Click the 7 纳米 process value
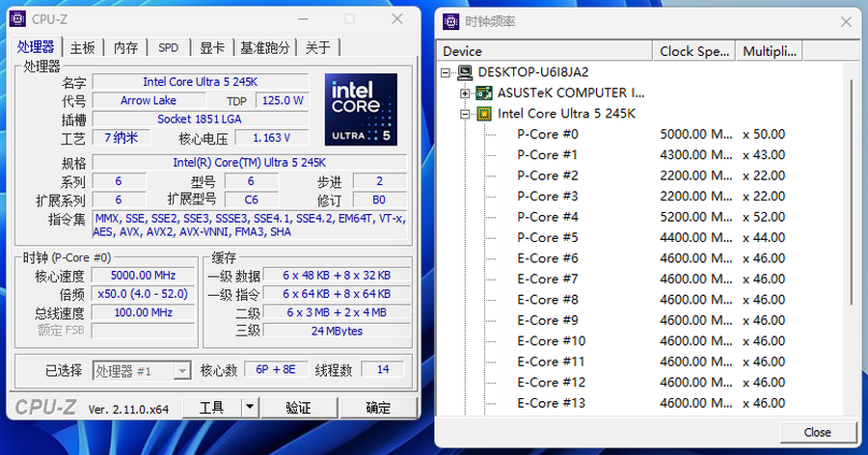The image size is (868, 455). 122,138
